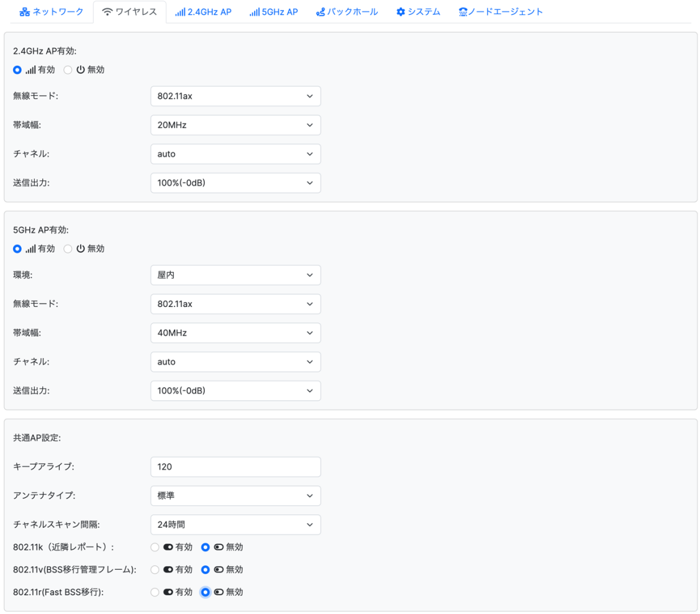Open 2.4GHz 無線モード dropdown
The image size is (700, 614).
pos(235,96)
